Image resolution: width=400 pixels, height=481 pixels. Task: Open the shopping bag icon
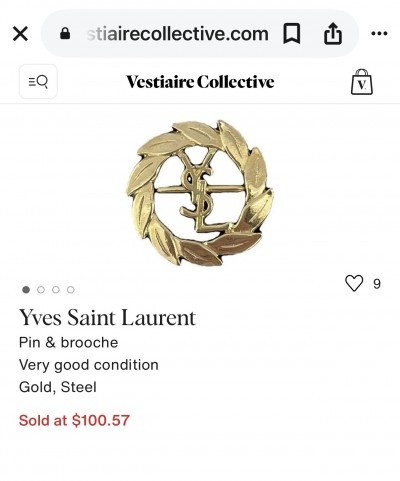[362, 82]
